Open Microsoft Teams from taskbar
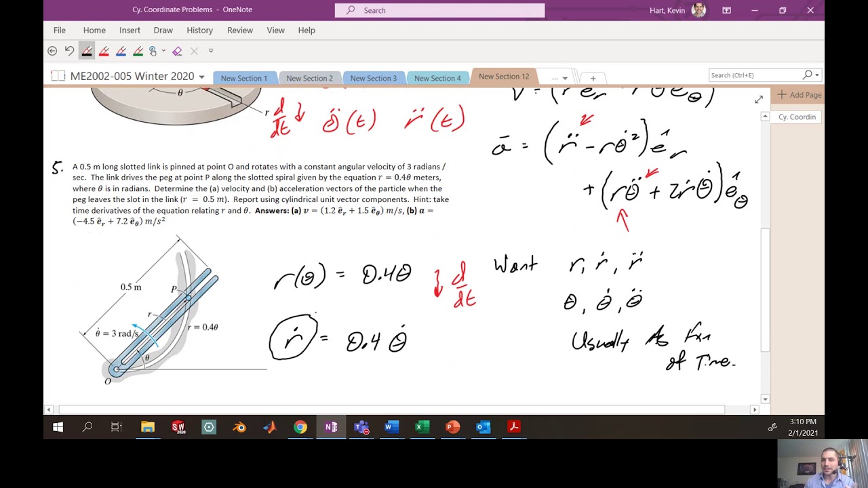 pos(361,427)
